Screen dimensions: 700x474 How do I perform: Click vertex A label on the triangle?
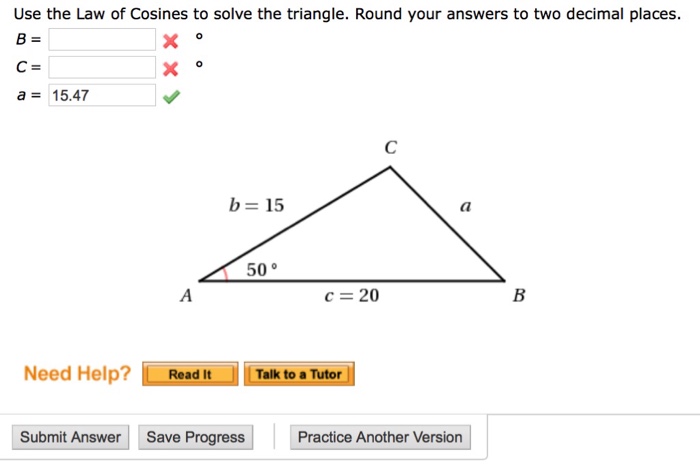(185, 296)
